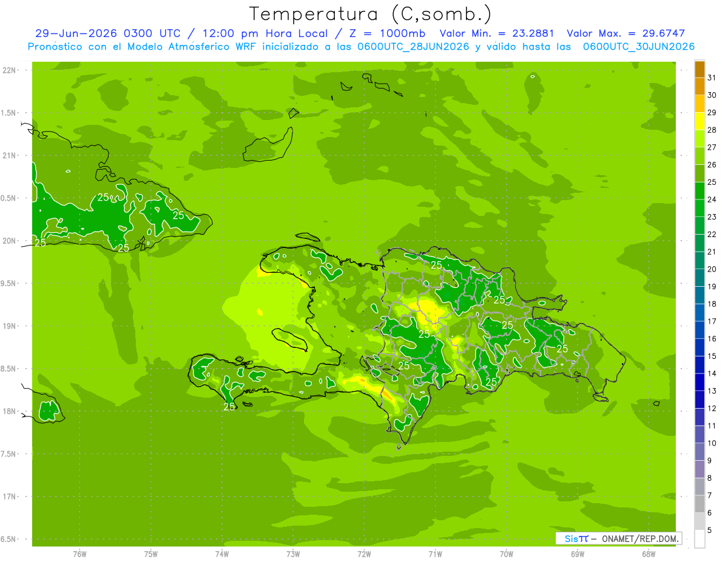728x562 pixels.
Task: Select the "Valor Min. = 23.2881" value
Action: 497,33
